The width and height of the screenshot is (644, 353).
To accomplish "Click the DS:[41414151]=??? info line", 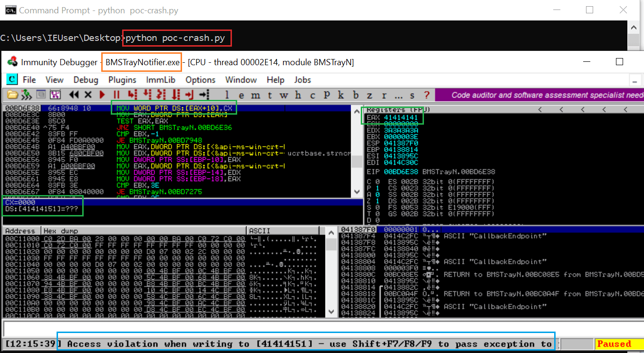I will coord(42,209).
